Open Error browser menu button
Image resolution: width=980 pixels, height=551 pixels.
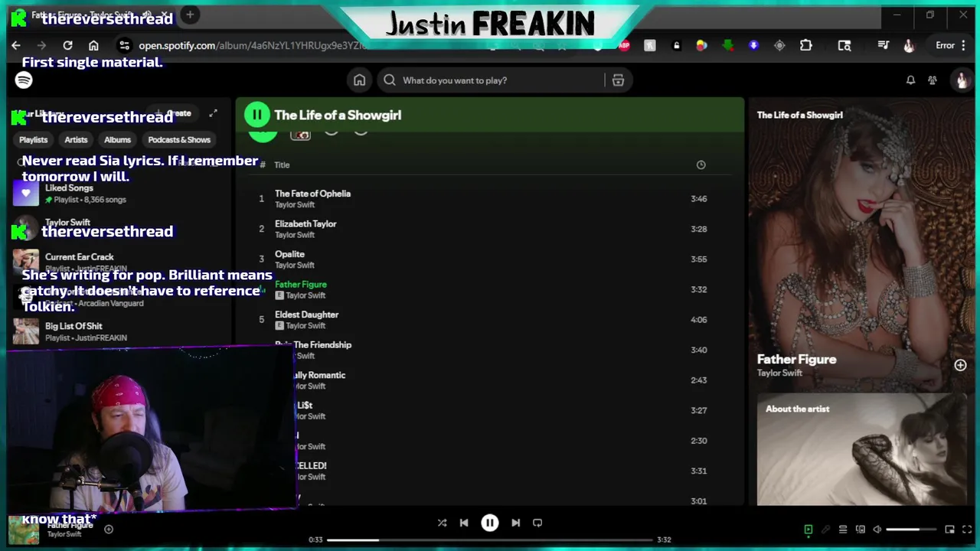[950, 45]
